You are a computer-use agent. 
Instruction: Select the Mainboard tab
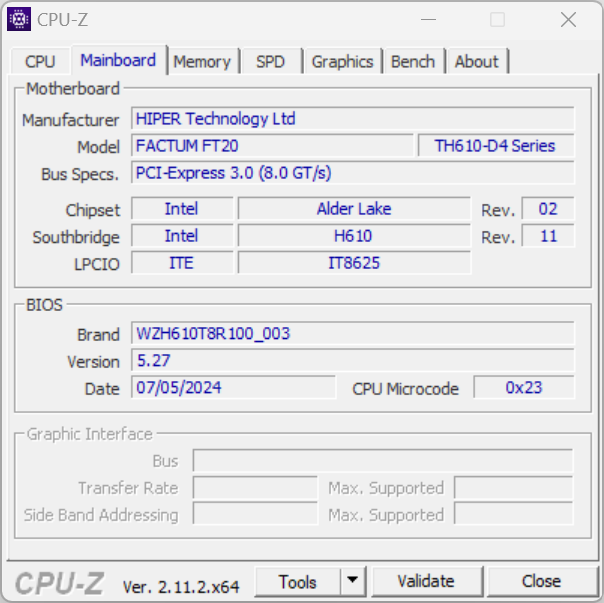tap(118, 60)
